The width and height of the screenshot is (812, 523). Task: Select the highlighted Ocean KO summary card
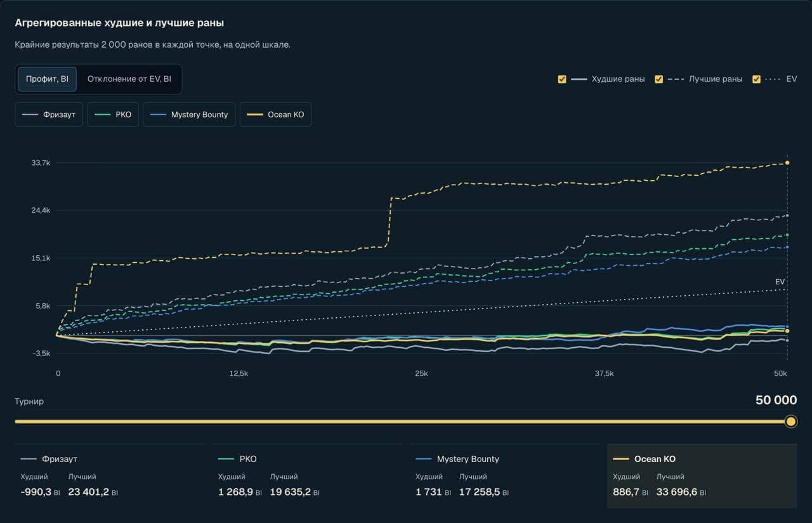[x=702, y=476]
